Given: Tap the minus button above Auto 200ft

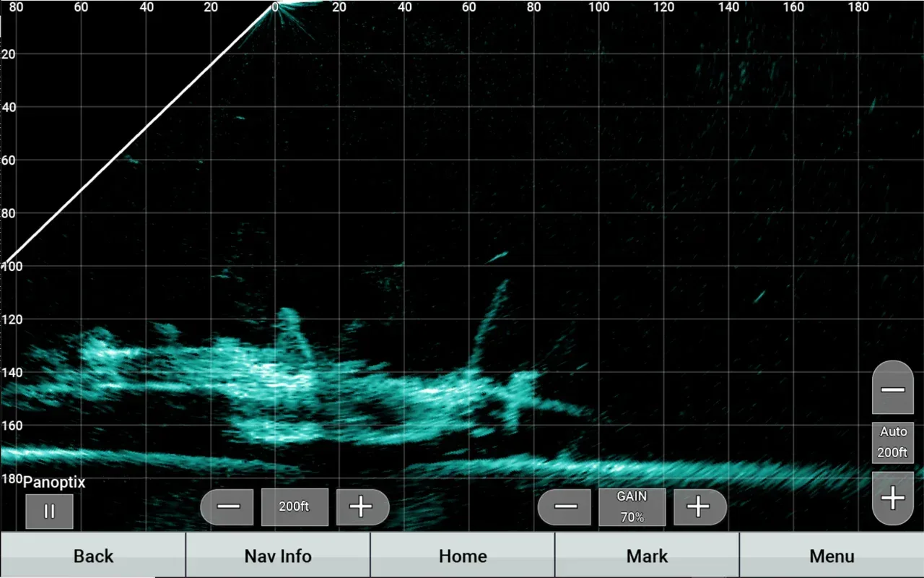Looking at the screenshot, I should click(x=893, y=388).
